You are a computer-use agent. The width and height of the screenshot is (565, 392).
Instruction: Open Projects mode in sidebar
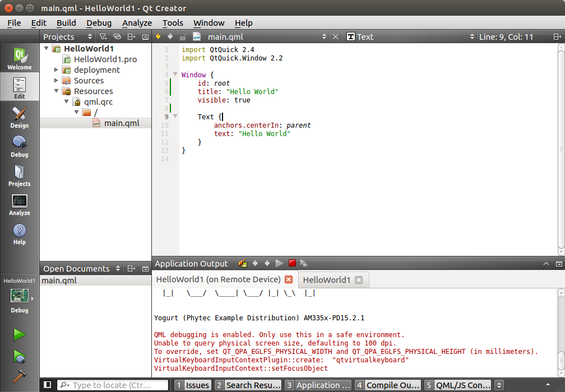[20, 175]
